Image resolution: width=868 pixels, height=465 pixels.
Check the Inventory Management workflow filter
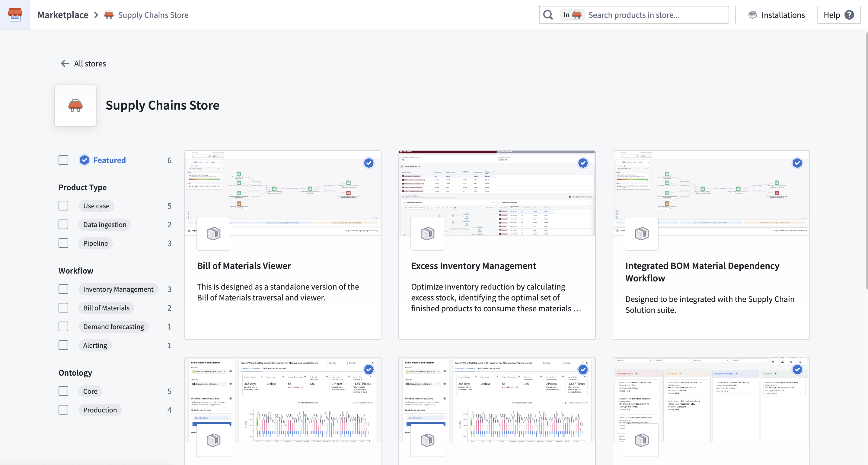click(x=63, y=289)
